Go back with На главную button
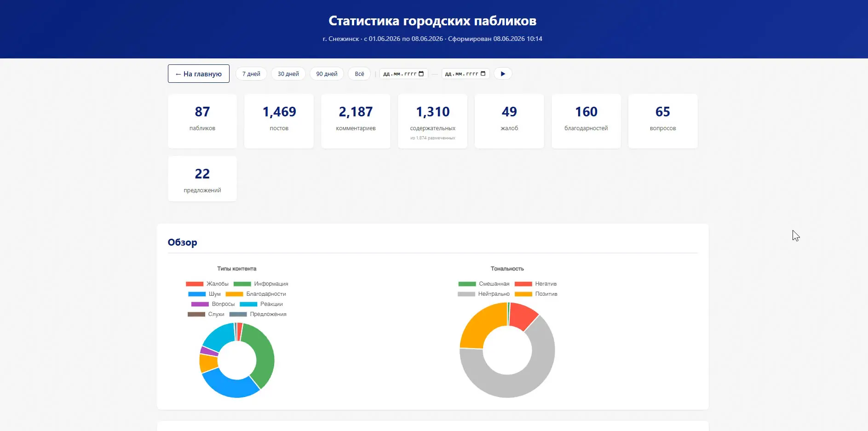868x431 pixels. (199, 74)
